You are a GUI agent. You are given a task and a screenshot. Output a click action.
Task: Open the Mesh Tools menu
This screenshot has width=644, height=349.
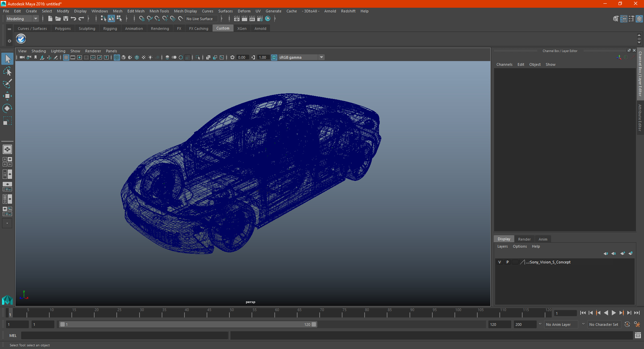click(x=159, y=11)
